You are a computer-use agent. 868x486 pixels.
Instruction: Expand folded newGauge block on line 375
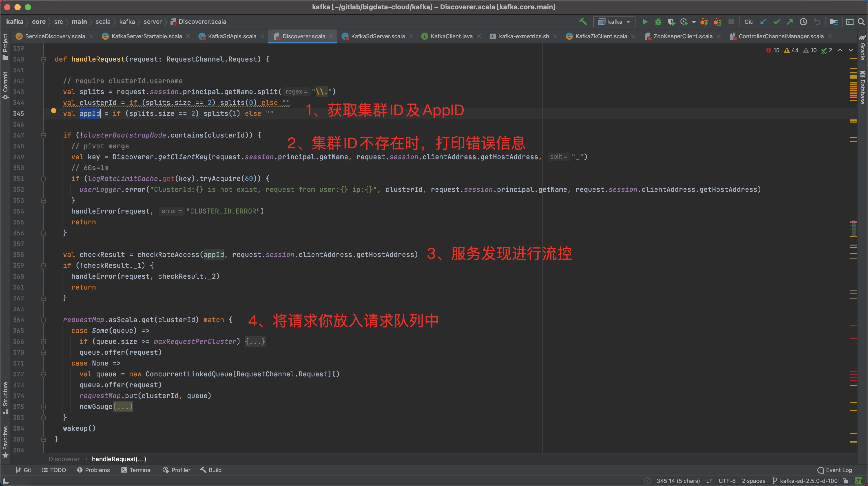43,407
